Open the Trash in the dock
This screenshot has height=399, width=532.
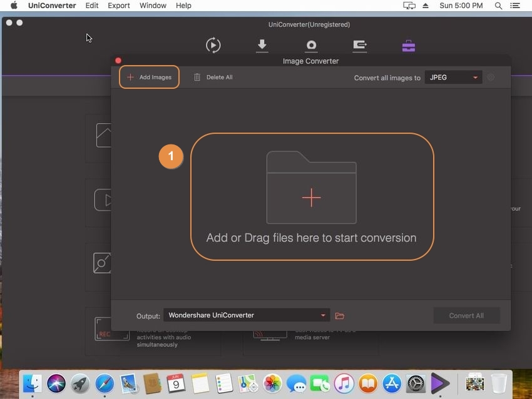tap(499, 383)
